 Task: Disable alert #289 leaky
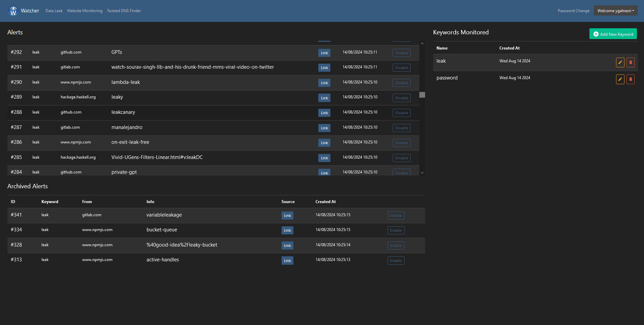pyautogui.click(x=401, y=98)
